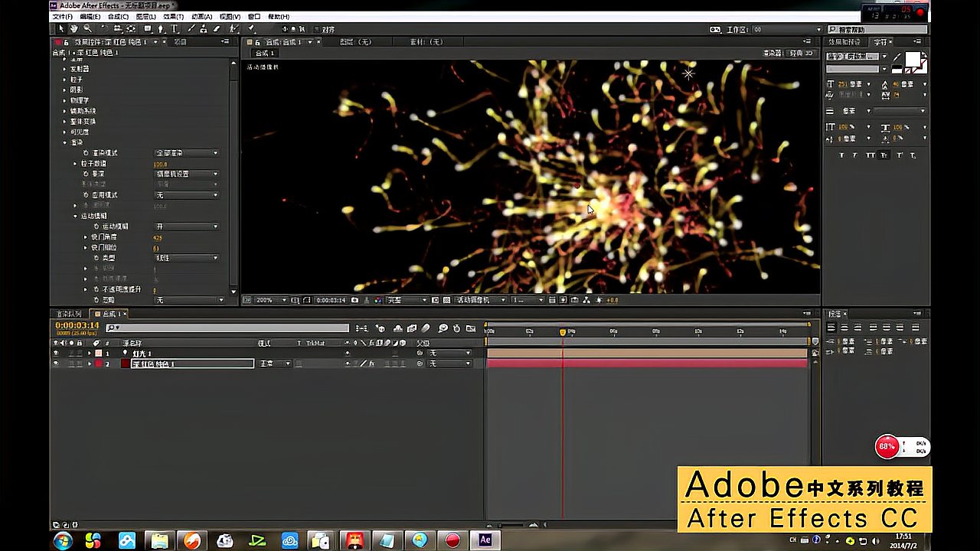Open the Windows Start button
The image size is (980, 551).
tap(62, 540)
